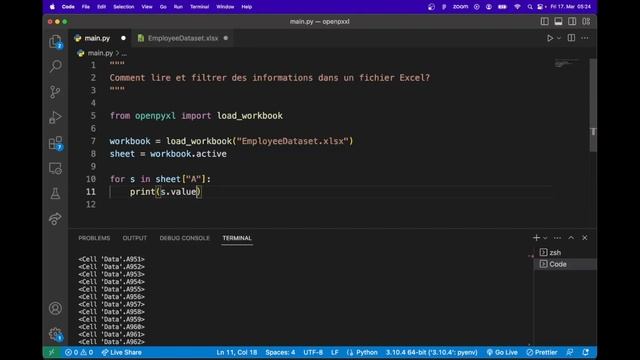Split the editor to the right

(x=571, y=38)
